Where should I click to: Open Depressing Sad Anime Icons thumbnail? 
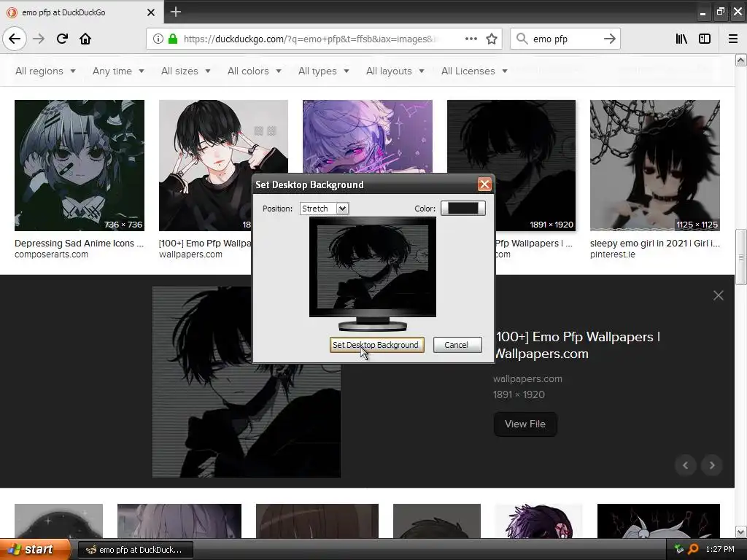80,166
